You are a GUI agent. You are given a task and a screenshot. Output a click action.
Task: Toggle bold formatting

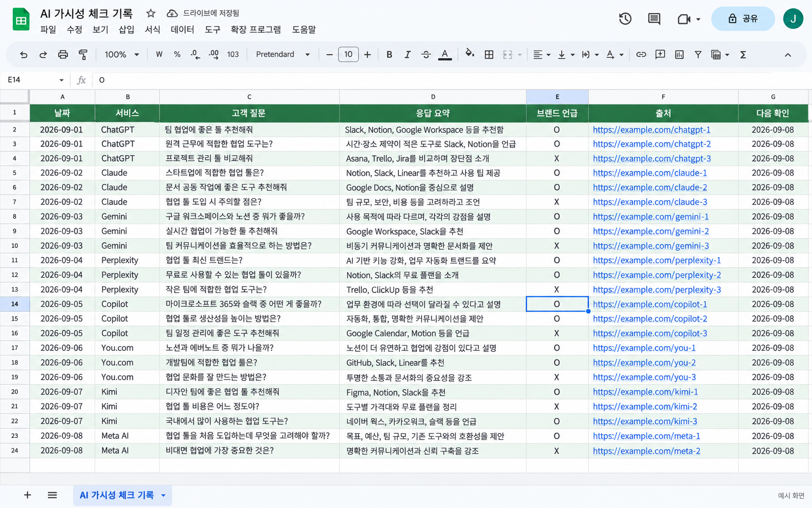[389, 54]
